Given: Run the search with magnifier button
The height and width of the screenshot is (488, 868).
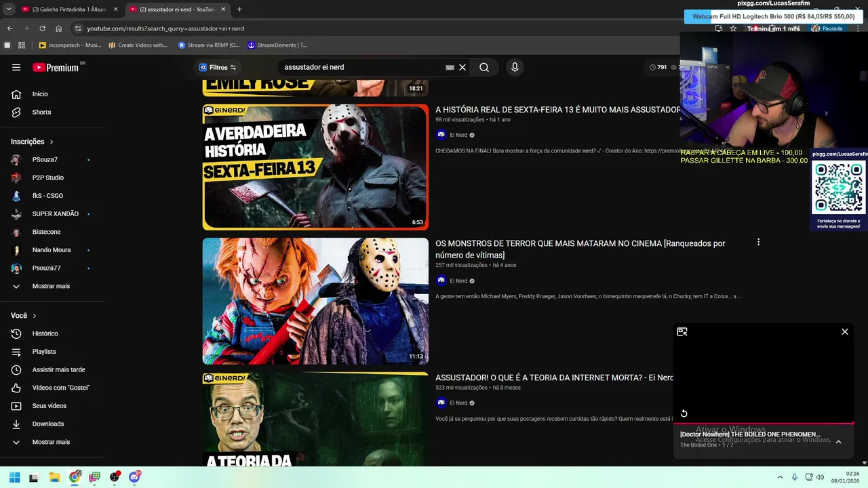Looking at the screenshot, I should click(x=484, y=67).
